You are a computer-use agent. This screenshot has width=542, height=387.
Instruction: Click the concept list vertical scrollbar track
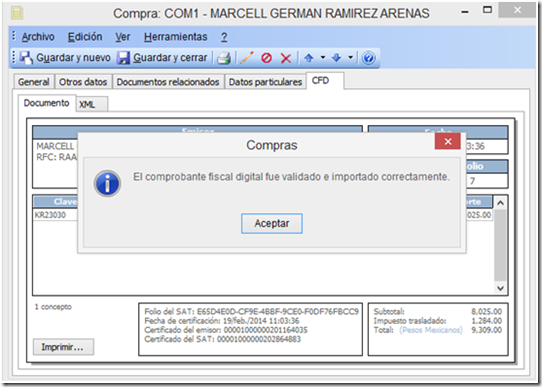[x=500, y=245]
